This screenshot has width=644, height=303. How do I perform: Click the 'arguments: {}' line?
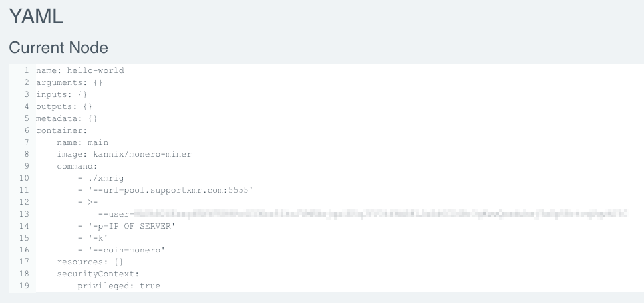pos(69,82)
